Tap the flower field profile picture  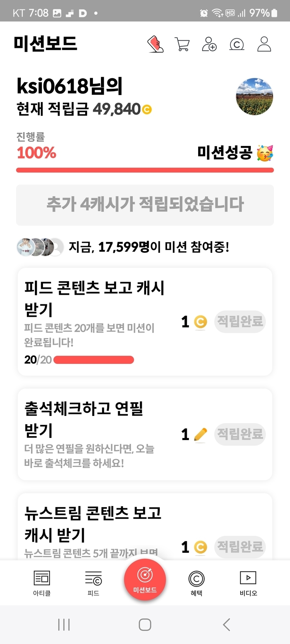[x=254, y=96]
